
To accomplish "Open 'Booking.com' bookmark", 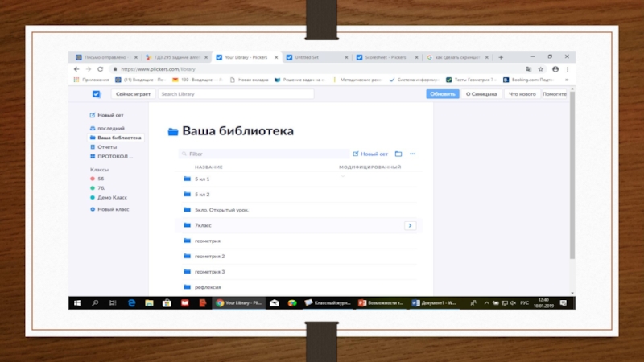I will pos(529,80).
